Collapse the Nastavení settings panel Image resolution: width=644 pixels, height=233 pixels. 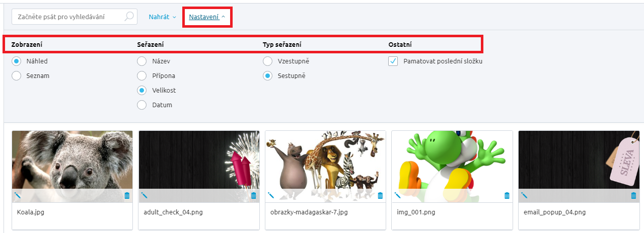207,17
